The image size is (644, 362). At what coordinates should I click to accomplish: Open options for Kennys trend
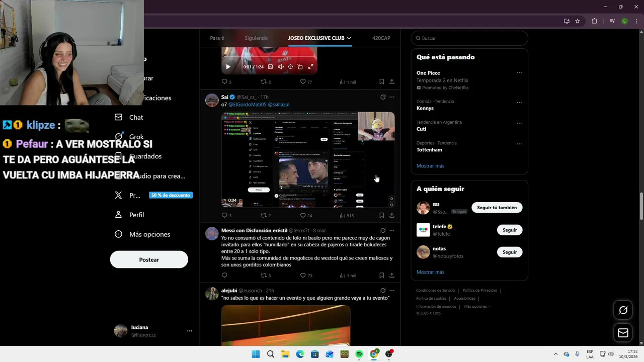click(x=519, y=102)
